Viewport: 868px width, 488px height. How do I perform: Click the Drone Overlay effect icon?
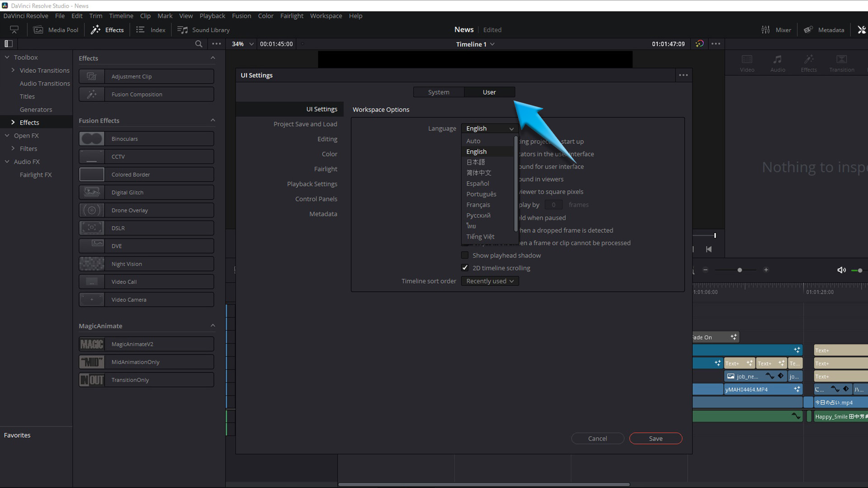92,210
